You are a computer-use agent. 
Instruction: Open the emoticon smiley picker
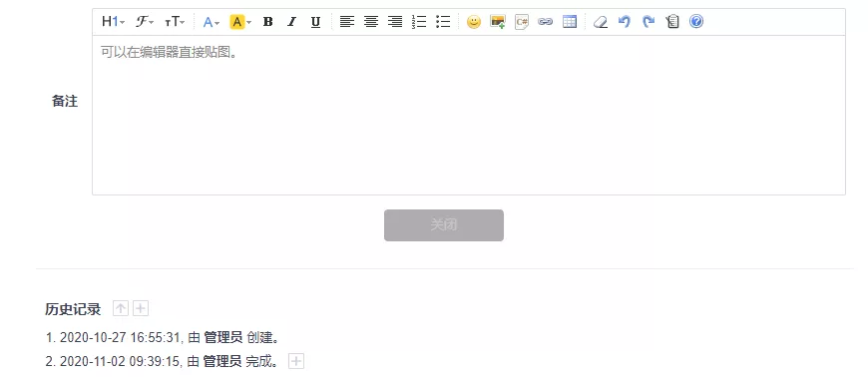tap(474, 22)
